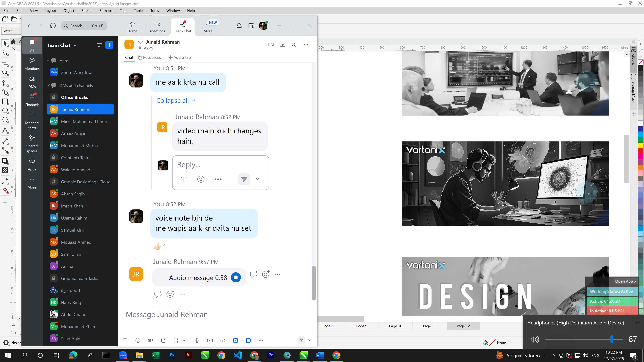Open Meeting chats in the sidebar

click(x=32, y=121)
